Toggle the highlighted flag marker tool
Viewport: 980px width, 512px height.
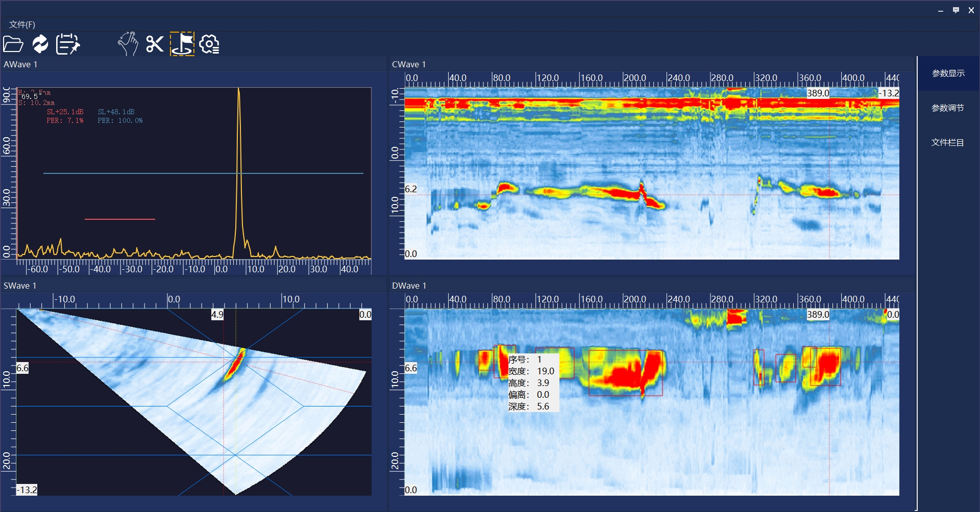point(182,44)
